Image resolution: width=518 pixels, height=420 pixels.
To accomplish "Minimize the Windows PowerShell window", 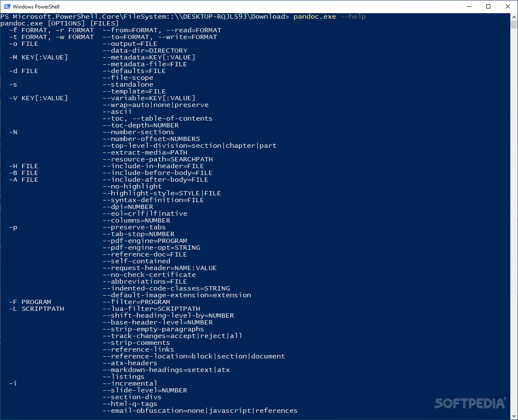I will click(x=469, y=6).
